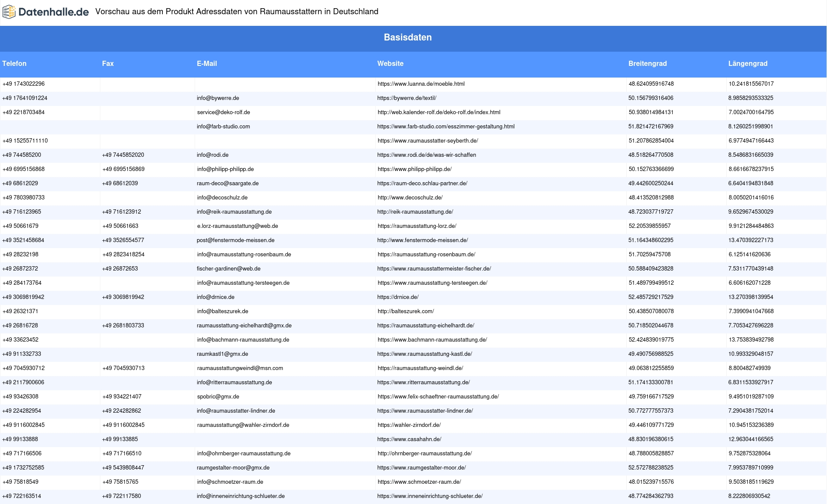Click email info@reik-raumausstattung.de
The image size is (827, 504).
pyautogui.click(x=234, y=212)
